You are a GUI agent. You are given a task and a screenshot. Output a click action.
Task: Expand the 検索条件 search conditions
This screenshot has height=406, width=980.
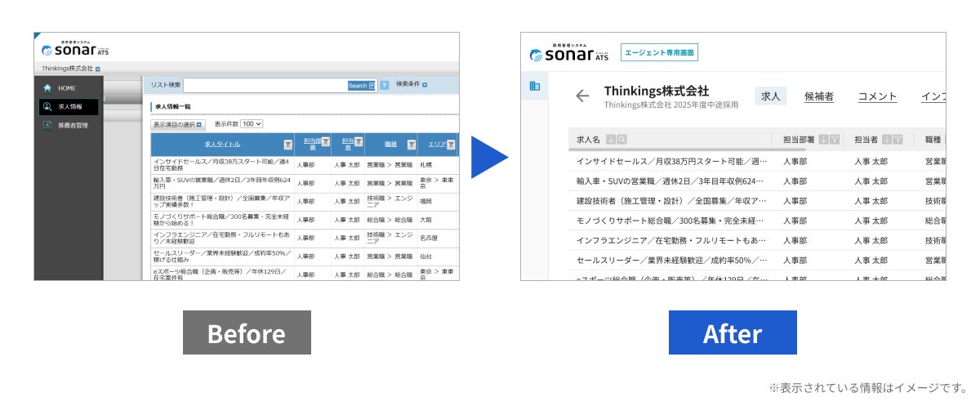412,84
